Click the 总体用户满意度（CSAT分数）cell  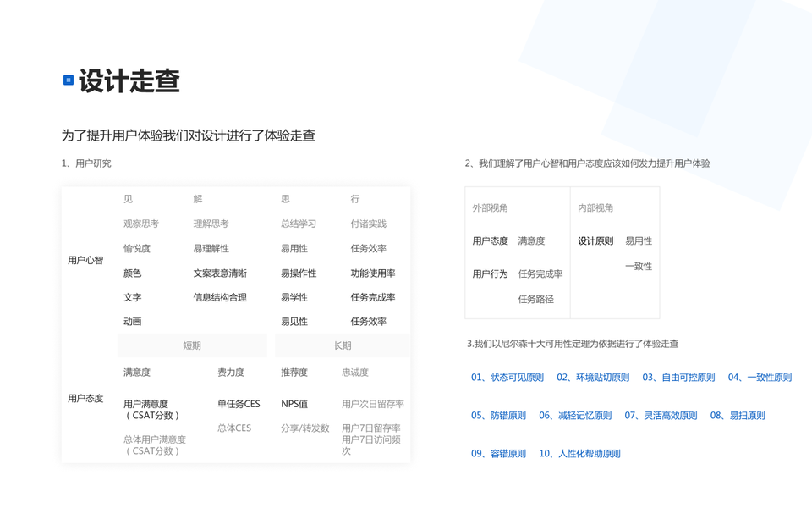click(154, 445)
